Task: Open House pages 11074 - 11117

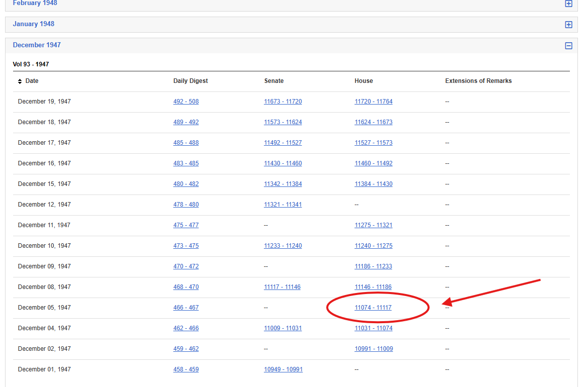Action: (x=373, y=308)
